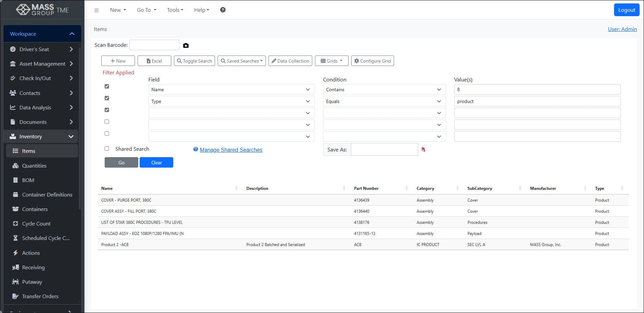Open the Contains condition dropdown
Viewport: 644px width, 313px height.
pyautogui.click(x=384, y=89)
